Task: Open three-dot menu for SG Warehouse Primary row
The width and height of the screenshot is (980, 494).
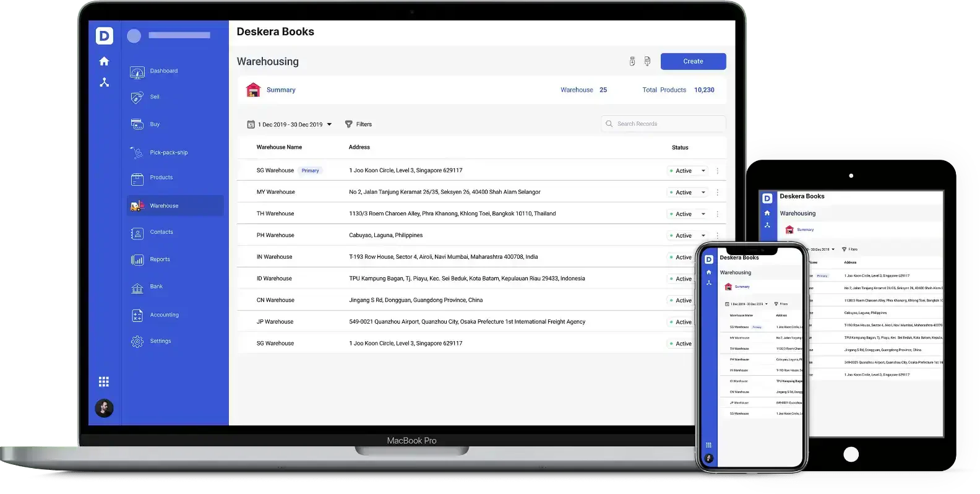Action: [x=718, y=171]
